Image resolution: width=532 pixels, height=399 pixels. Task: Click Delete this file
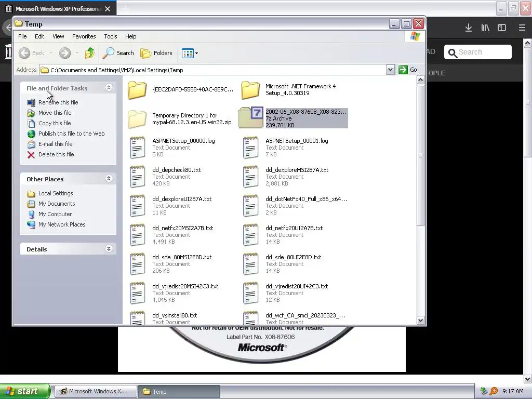(56, 154)
